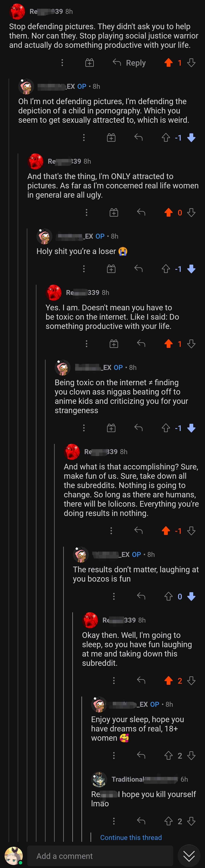
Task: Give award on "And that's the thing" comment
Action: pos(114,213)
